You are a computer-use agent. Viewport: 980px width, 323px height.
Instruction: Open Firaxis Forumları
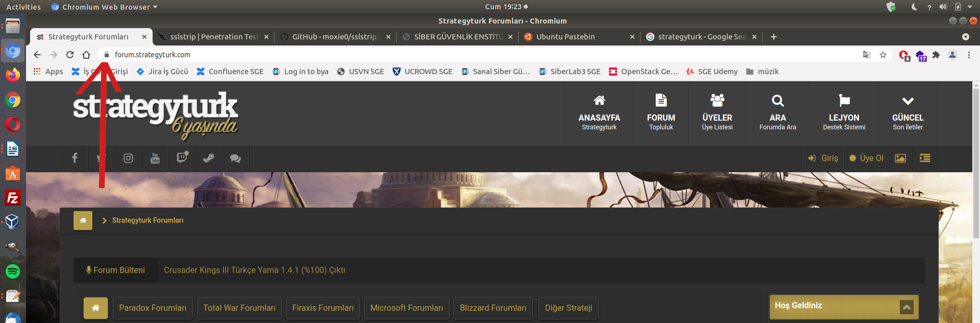(x=323, y=308)
